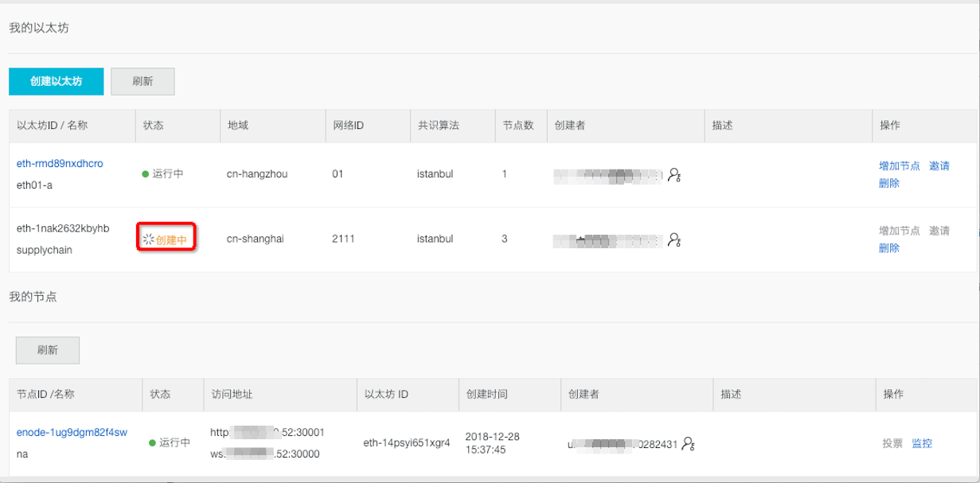
Task: Click 删除 for eth-rmd89nxdhcro
Action: point(889,183)
